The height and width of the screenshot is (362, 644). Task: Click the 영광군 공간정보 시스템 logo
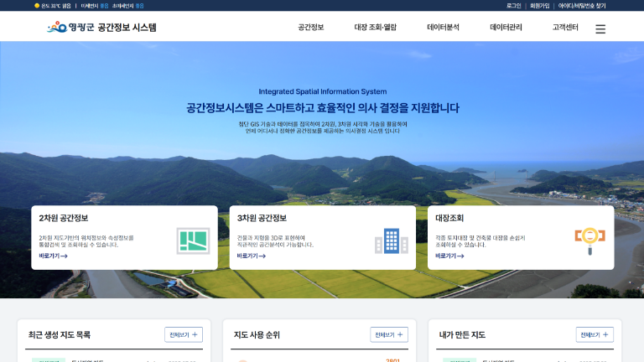point(101,28)
